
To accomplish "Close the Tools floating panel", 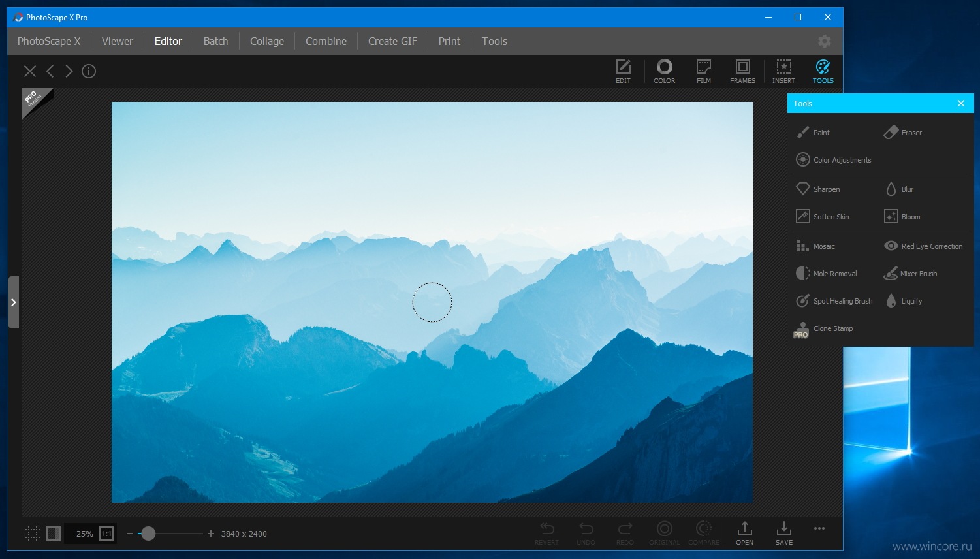I will (x=961, y=103).
